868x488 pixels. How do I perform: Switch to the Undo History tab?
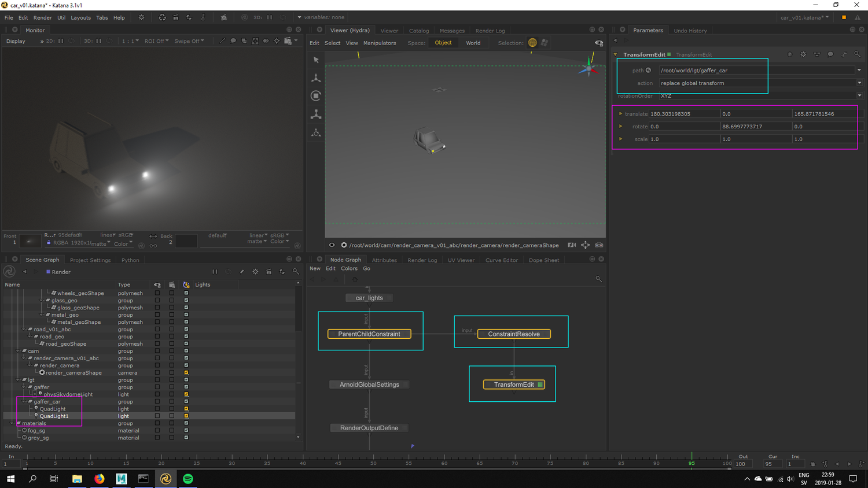click(x=690, y=31)
